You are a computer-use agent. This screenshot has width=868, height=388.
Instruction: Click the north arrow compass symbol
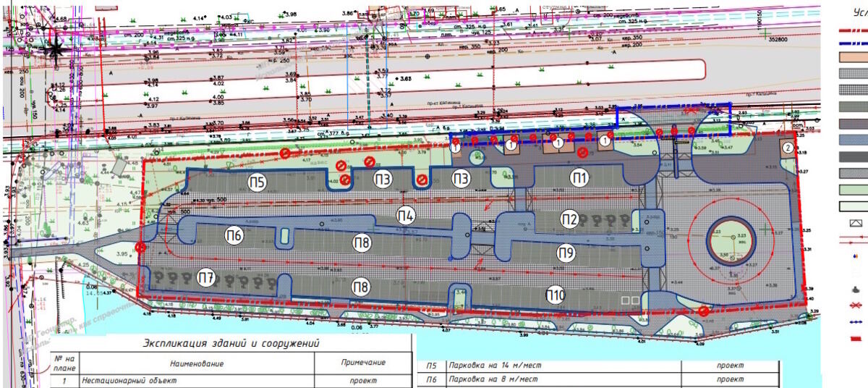point(54,45)
